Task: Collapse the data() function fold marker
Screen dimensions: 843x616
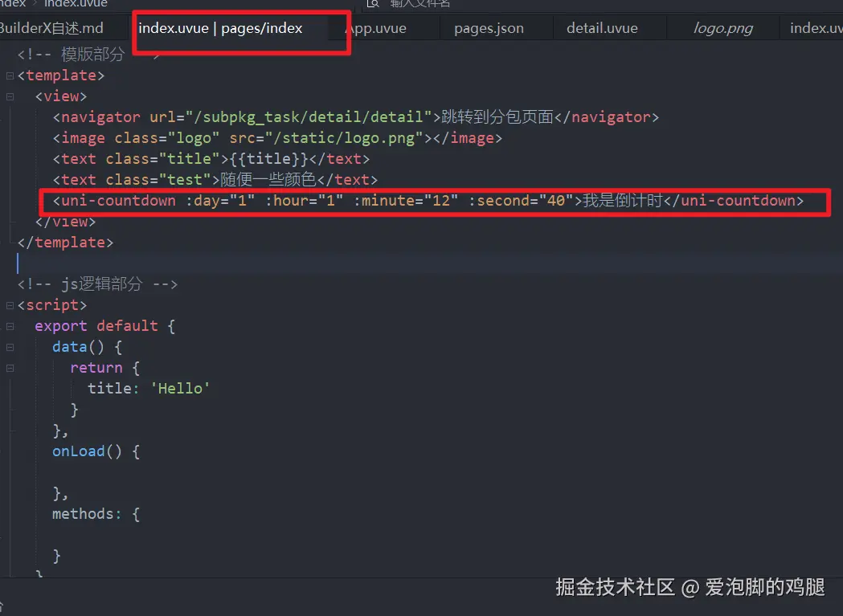Action: pyautogui.click(x=10, y=347)
